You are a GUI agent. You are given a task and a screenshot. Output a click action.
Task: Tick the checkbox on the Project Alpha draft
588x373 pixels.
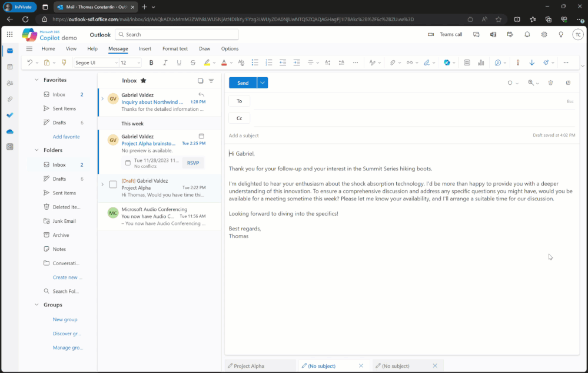(113, 184)
